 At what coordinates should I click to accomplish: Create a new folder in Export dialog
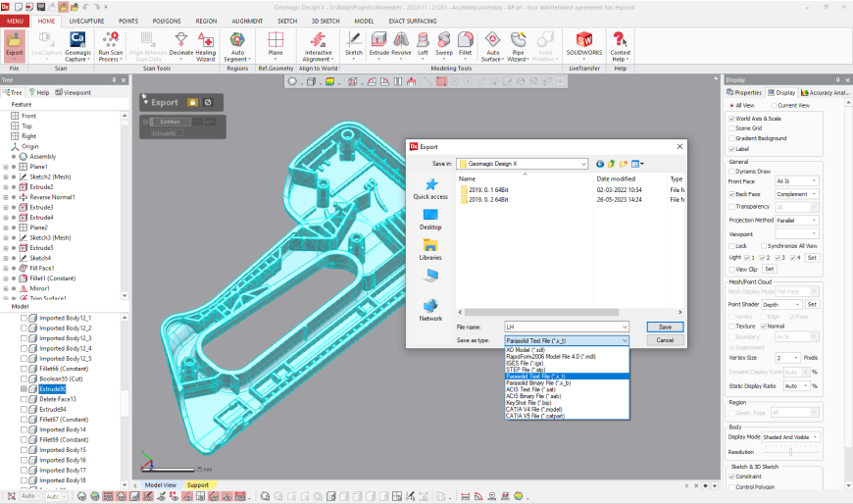coord(624,164)
